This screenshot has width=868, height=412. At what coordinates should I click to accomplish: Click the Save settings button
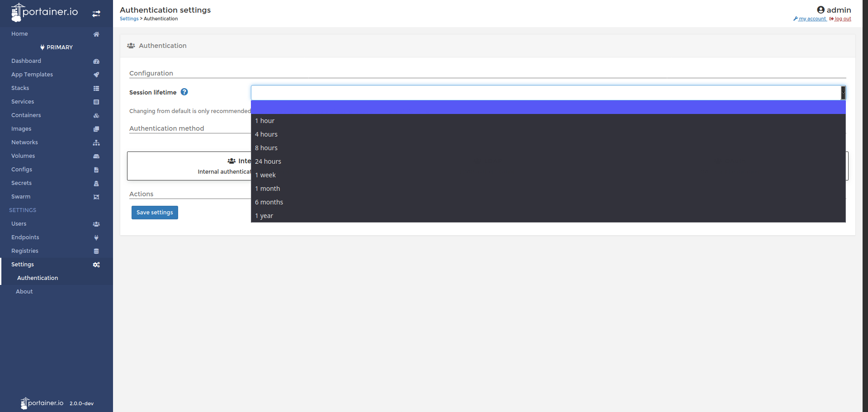coord(155,212)
